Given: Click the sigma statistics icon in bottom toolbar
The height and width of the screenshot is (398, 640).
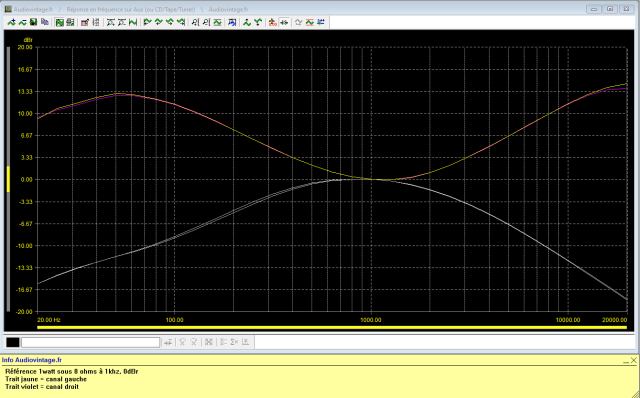Looking at the screenshot, I should coord(234,342).
